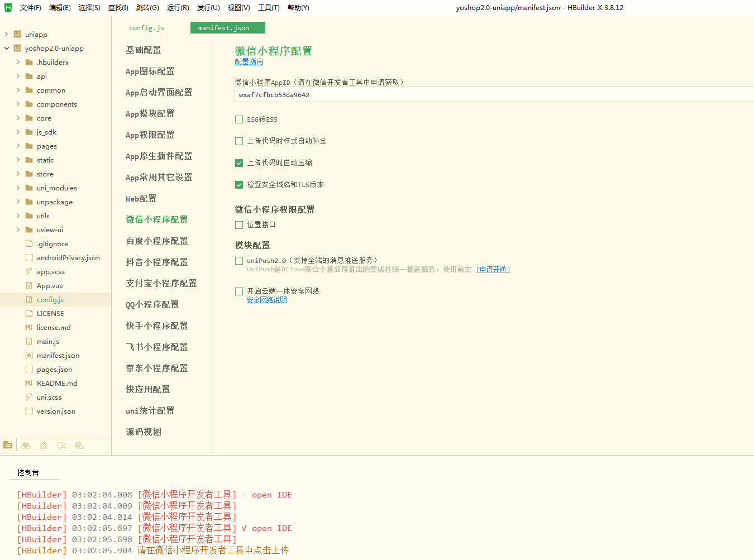Click the version.json bracket icon

point(29,411)
